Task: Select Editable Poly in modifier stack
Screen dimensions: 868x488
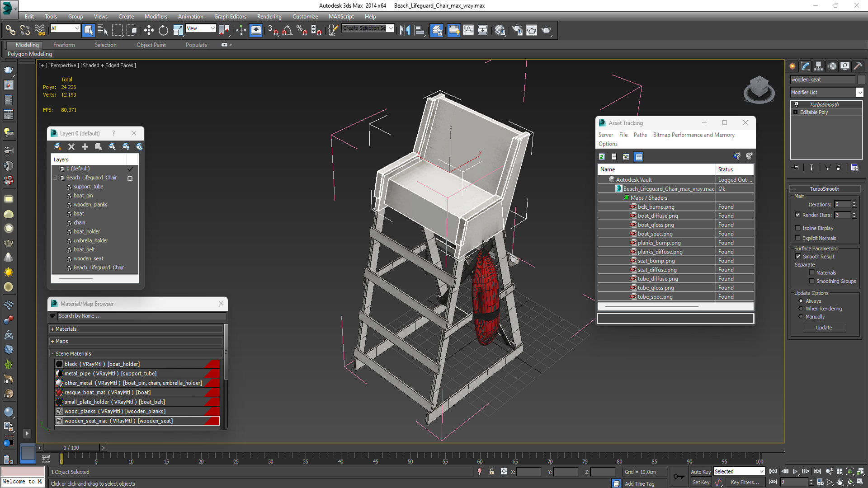Action: click(x=814, y=112)
